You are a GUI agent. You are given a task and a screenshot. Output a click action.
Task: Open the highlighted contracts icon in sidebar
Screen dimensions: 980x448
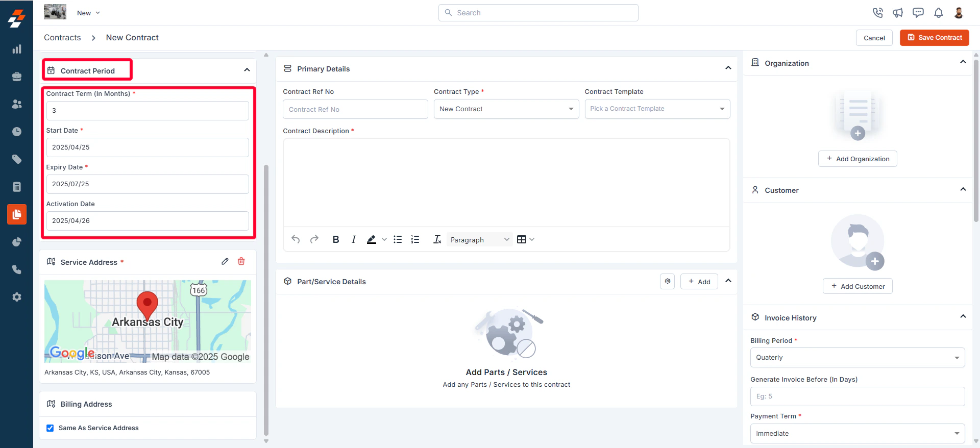(x=17, y=214)
